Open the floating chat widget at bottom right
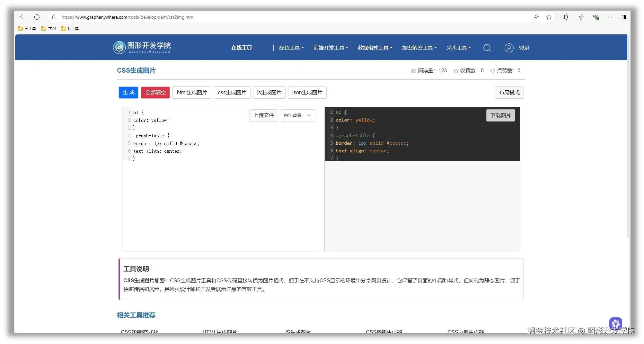This screenshot has height=344, width=644. tap(615, 324)
